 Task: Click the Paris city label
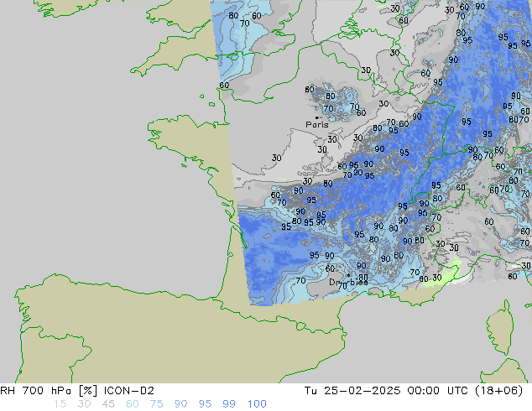pos(317,125)
